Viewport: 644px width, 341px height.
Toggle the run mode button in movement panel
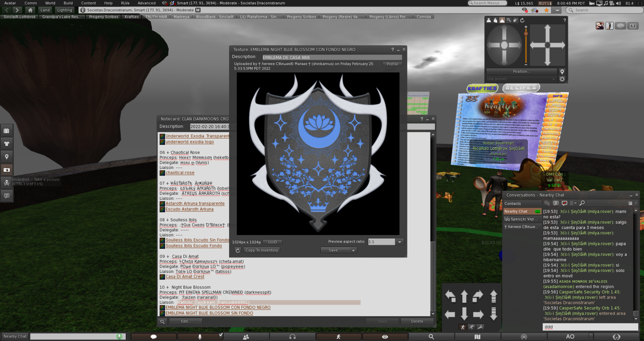point(471,327)
